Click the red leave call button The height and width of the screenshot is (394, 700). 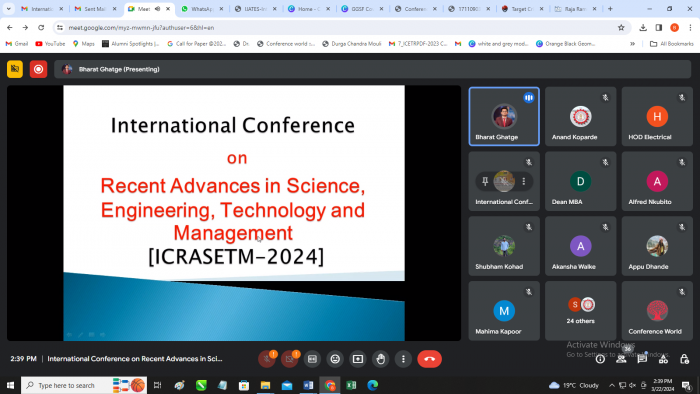[x=429, y=359]
